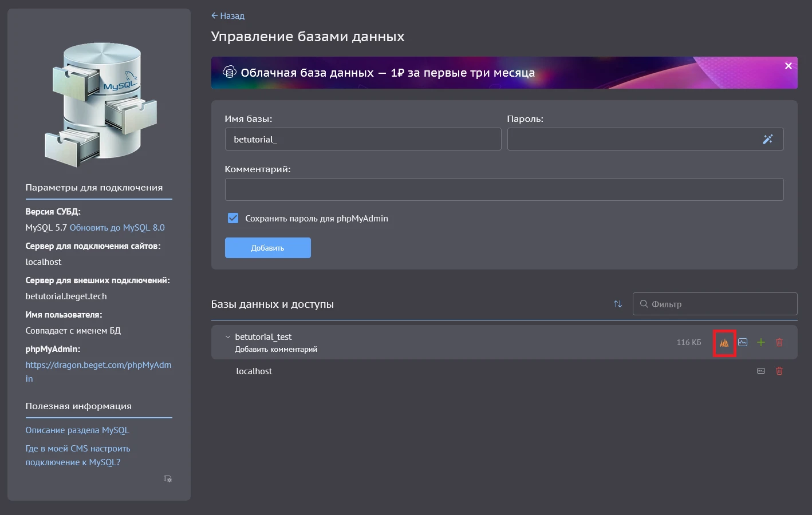Dismiss the cloud database promo banner

point(788,65)
